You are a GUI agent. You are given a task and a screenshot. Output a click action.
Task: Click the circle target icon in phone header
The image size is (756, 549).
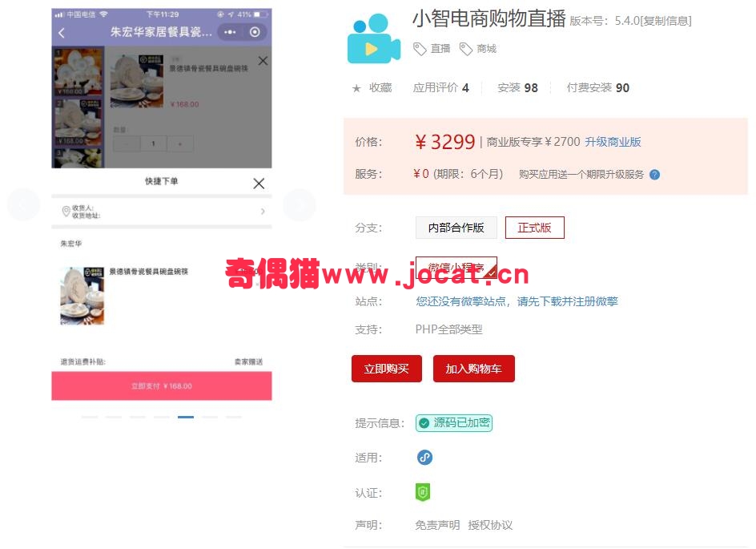coord(255,32)
